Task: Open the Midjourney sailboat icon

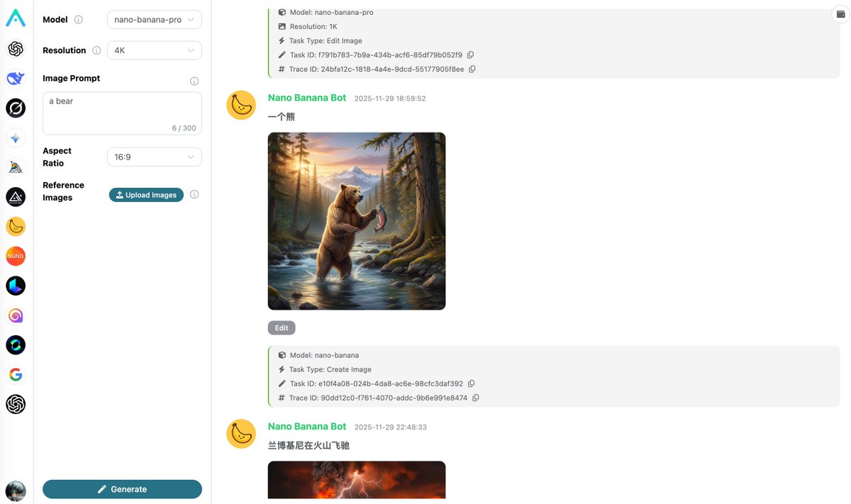Action: point(16,167)
